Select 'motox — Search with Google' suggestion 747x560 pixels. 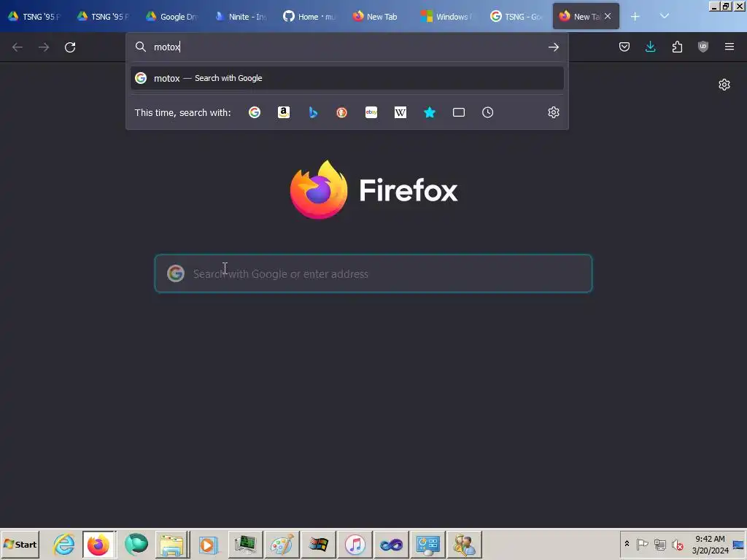pyautogui.click(x=347, y=78)
